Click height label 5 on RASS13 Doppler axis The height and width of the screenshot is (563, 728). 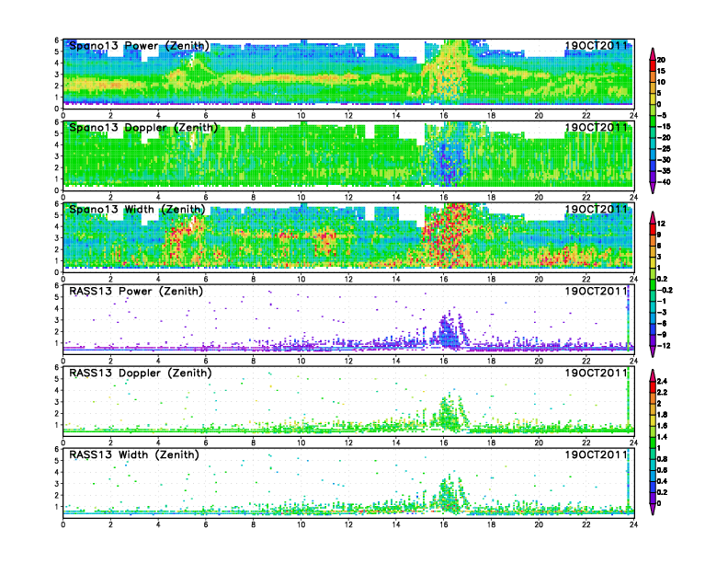pyautogui.click(x=57, y=379)
